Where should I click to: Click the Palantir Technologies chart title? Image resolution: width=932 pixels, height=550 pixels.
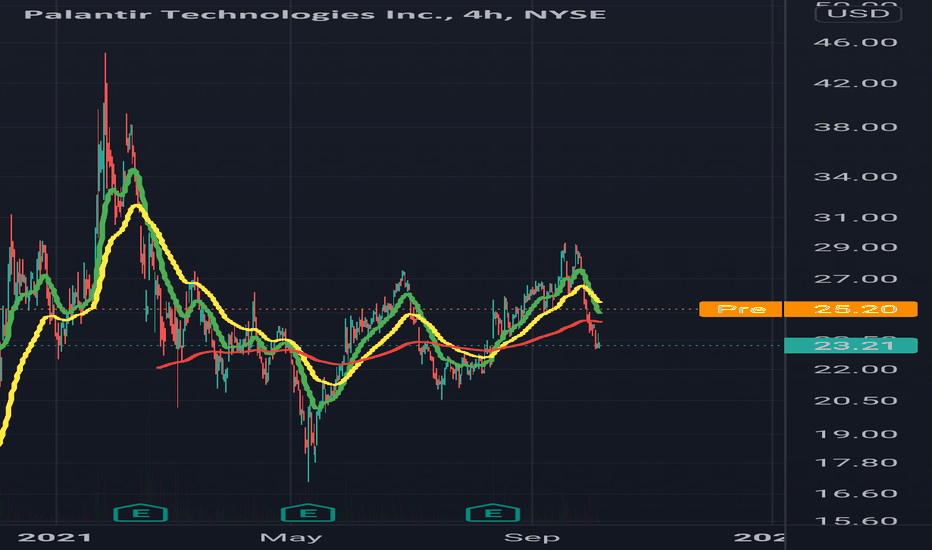tap(315, 14)
